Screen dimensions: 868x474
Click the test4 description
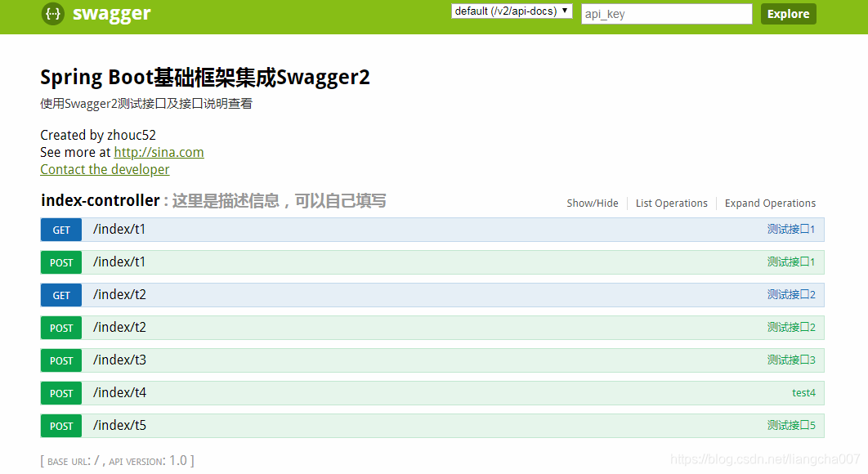803,392
